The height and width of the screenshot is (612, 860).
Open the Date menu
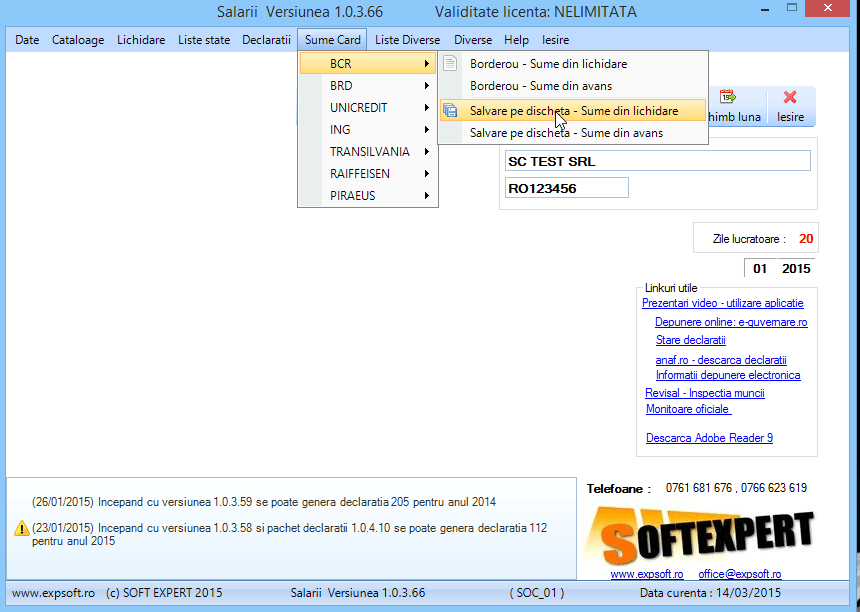click(x=27, y=40)
